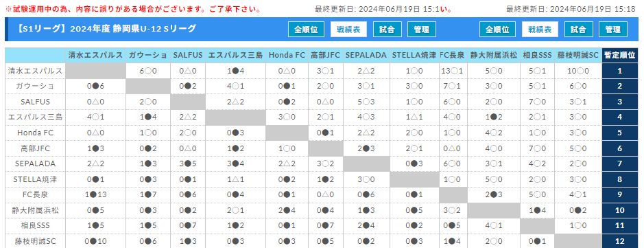Select the ガウーショ row label
Viewport: 644px width, 248px height.
coord(36,87)
